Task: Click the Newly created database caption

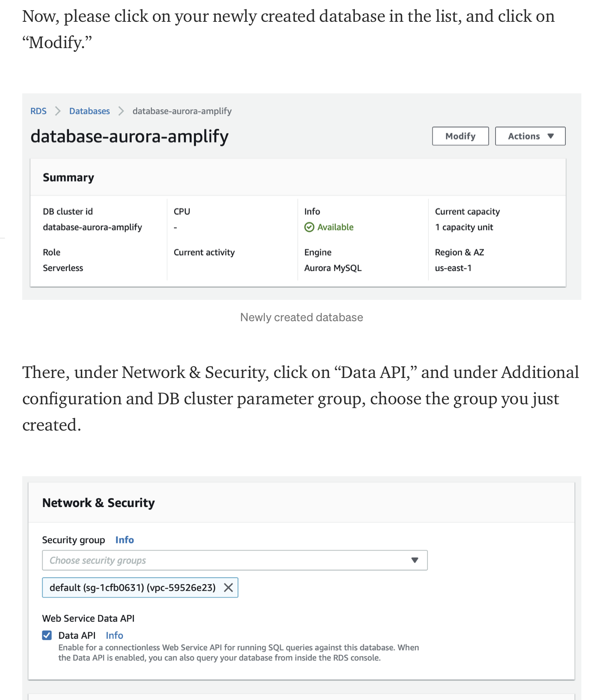Action: coord(301,318)
